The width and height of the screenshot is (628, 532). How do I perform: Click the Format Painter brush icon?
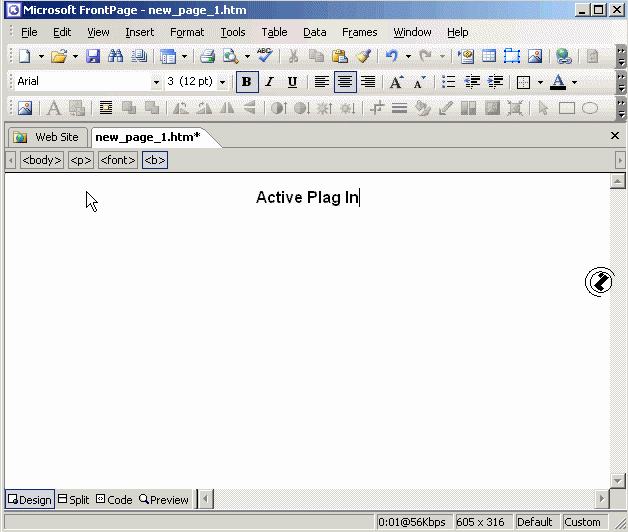tap(363, 57)
